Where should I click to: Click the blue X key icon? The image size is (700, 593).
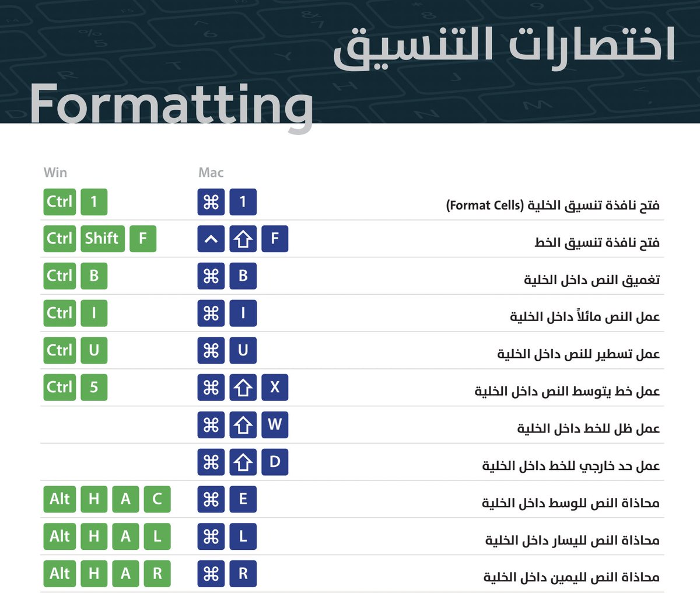[x=275, y=388]
